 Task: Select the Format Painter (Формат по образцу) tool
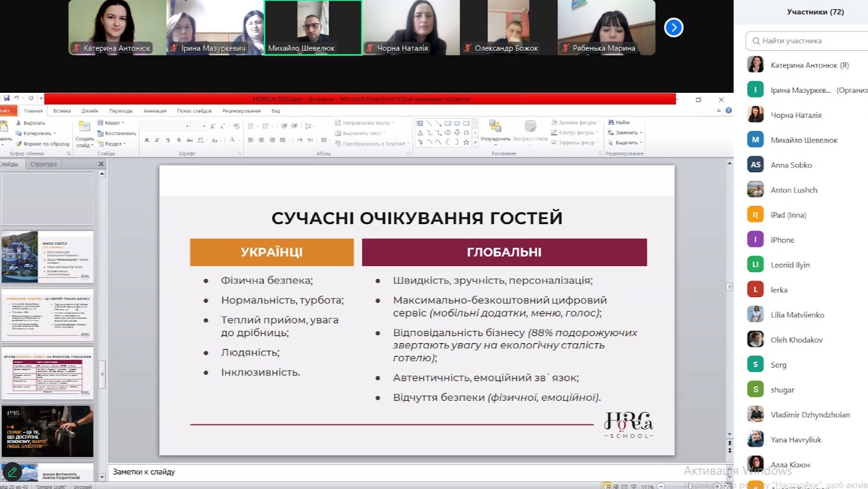(19, 144)
